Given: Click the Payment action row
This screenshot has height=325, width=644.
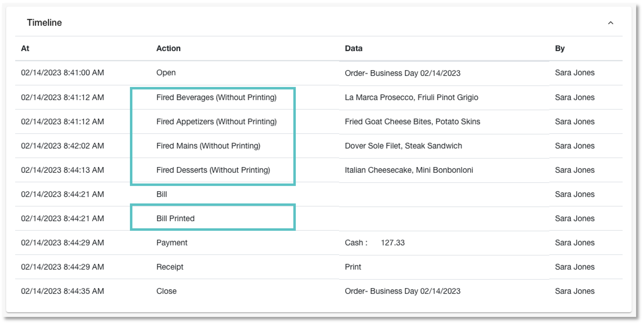Looking at the screenshot, I should (319, 243).
